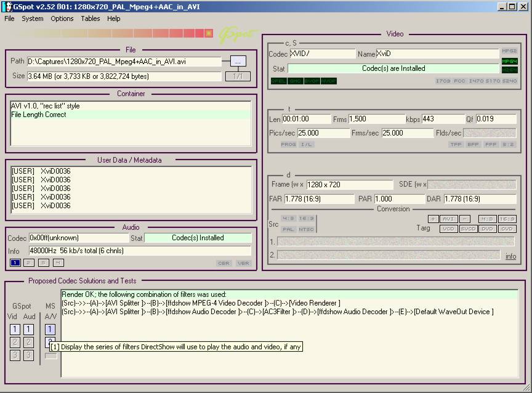Toggle the 4:3 target aspect button

pos(488,219)
